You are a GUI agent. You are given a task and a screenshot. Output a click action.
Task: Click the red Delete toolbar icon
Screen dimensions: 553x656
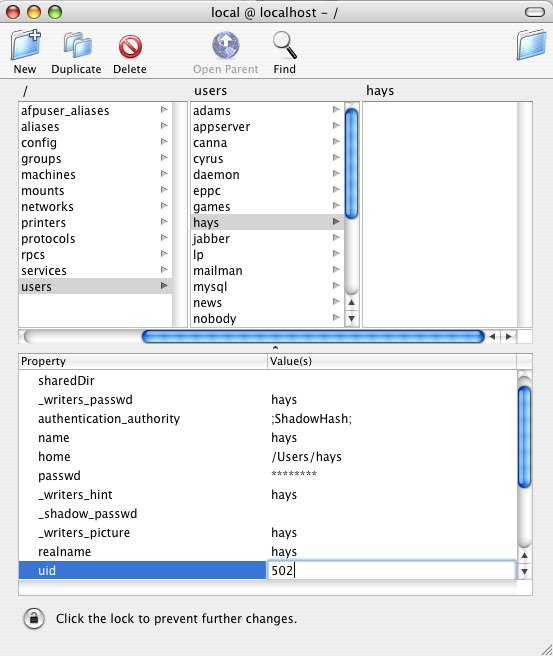130,46
